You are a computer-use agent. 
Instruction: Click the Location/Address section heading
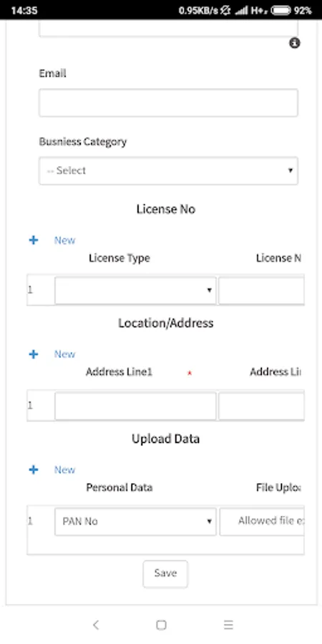(x=166, y=323)
